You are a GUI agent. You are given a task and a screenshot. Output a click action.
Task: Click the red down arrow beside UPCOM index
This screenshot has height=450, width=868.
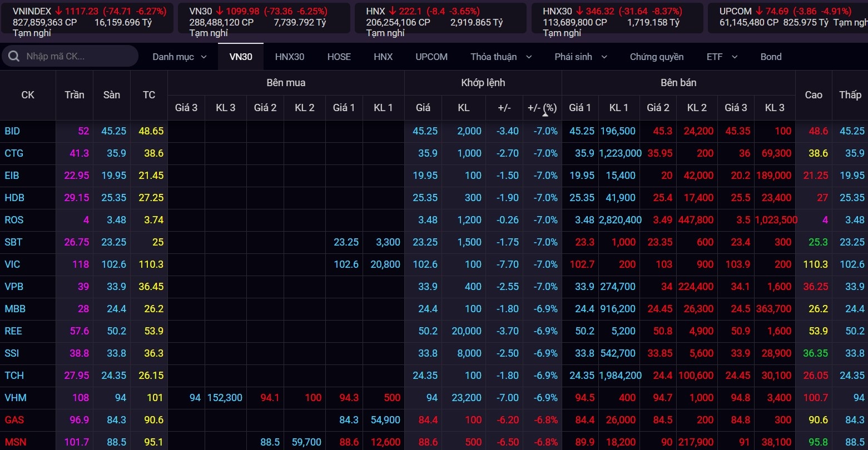pyautogui.click(x=758, y=11)
